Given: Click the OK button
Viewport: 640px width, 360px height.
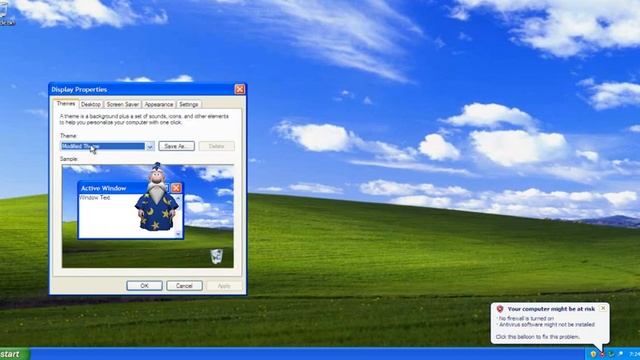Looking at the screenshot, I should click(144, 286).
